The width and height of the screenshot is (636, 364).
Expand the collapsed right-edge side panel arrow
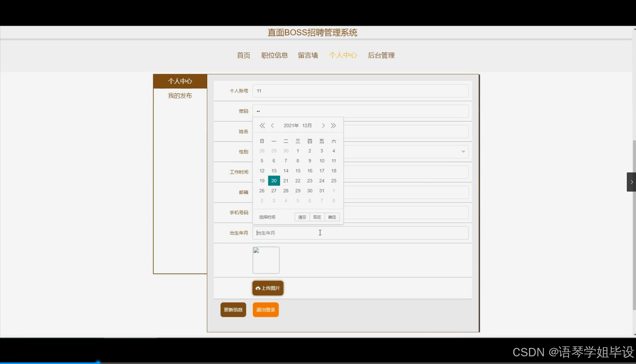point(631,182)
